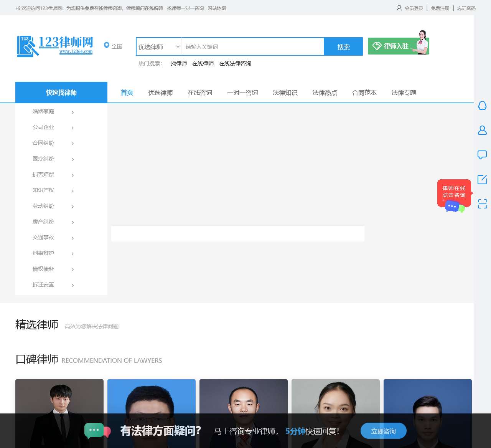Click the QQ penguin icon in right sidebar
Screen dimensions: 491x448
(x=482, y=106)
